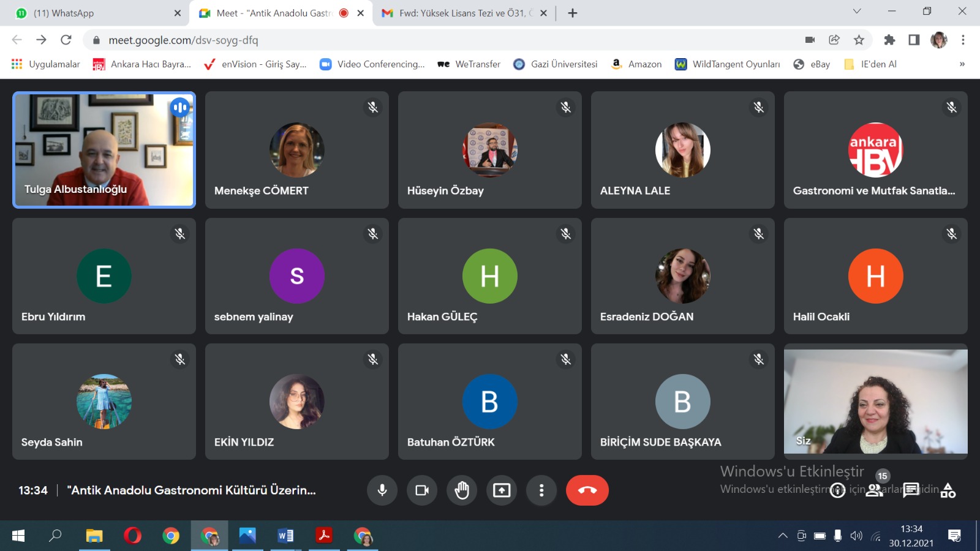Open the Gazi Üniversitesi bookmark
This screenshot has height=551, width=980.
pos(555,64)
